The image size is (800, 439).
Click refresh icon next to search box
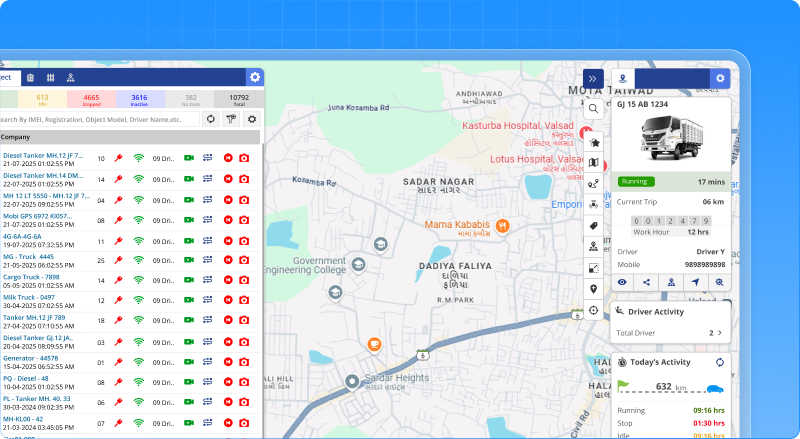pyautogui.click(x=211, y=119)
